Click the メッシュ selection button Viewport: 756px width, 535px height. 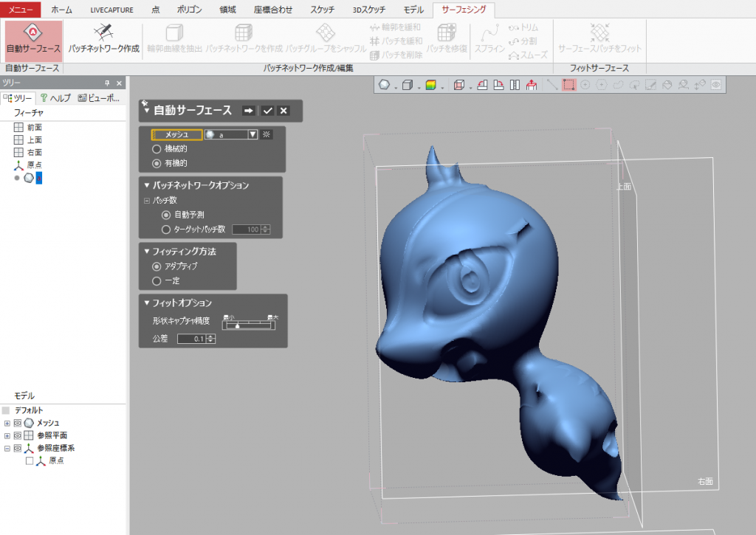[x=177, y=134]
